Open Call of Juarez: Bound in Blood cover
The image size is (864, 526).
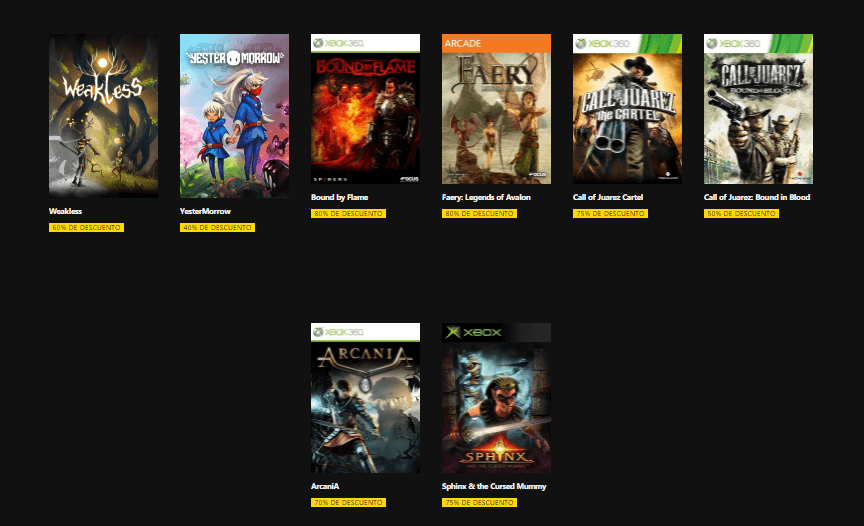[x=758, y=109]
